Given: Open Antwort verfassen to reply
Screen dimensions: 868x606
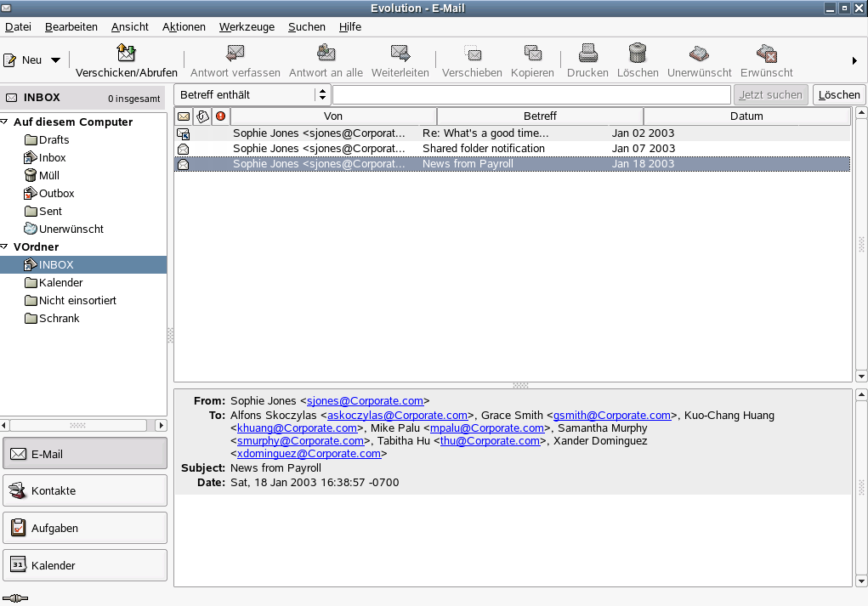Looking at the screenshot, I should click(x=235, y=54).
